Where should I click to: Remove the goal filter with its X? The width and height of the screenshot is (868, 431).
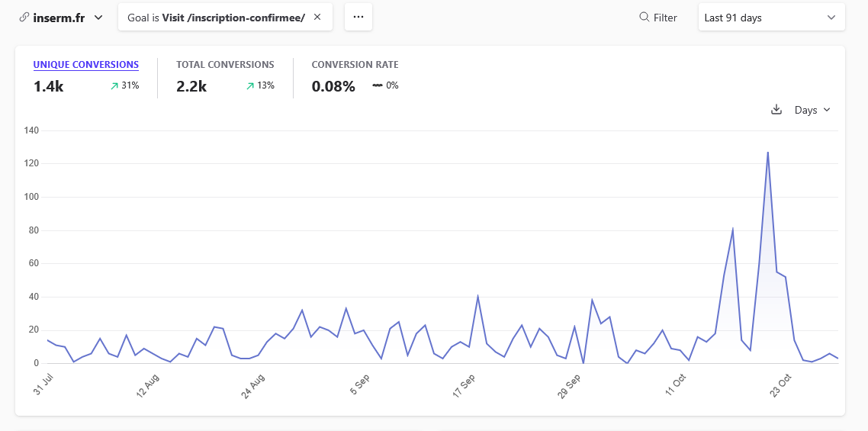317,17
